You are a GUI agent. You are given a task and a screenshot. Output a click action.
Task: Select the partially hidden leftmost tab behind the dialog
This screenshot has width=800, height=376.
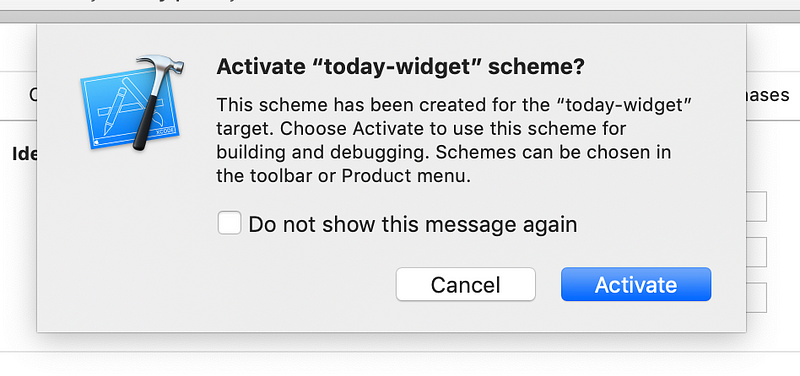(x=33, y=95)
